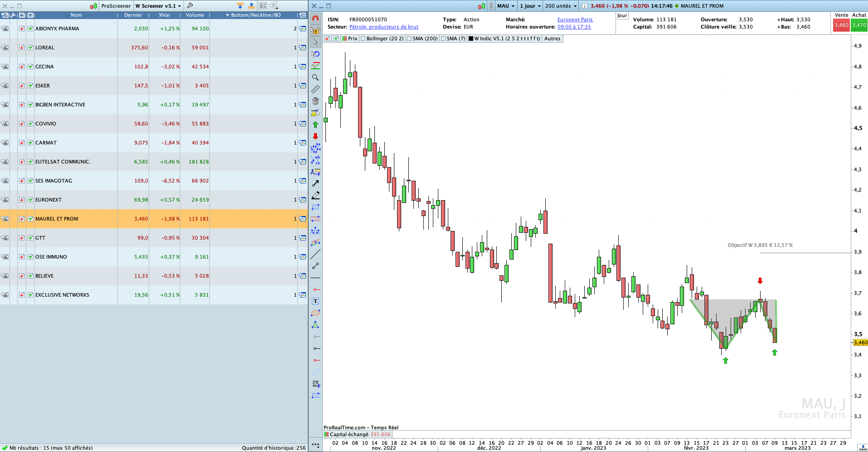Click the share icon in screener toolbar
868x452 pixels.
point(274,6)
